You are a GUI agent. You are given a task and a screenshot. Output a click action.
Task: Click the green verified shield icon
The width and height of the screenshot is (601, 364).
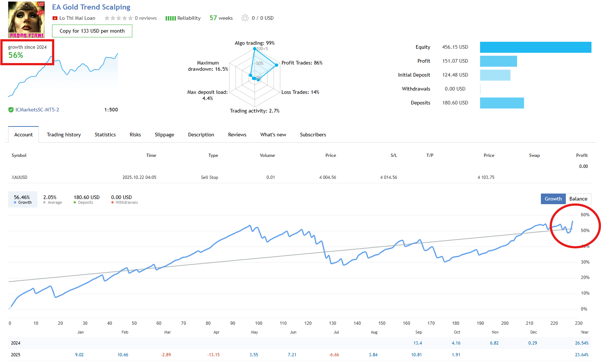tap(11, 110)
